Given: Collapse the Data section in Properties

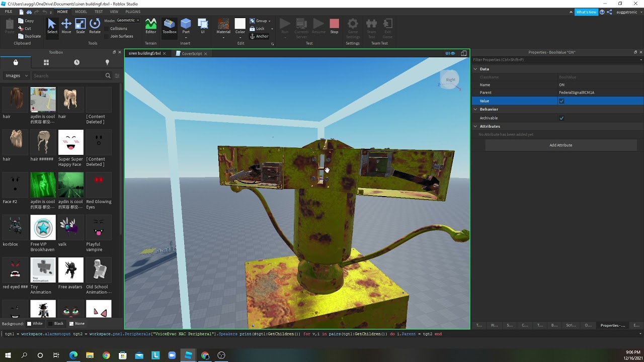Looking at the screenshot, I should point(475,69).
